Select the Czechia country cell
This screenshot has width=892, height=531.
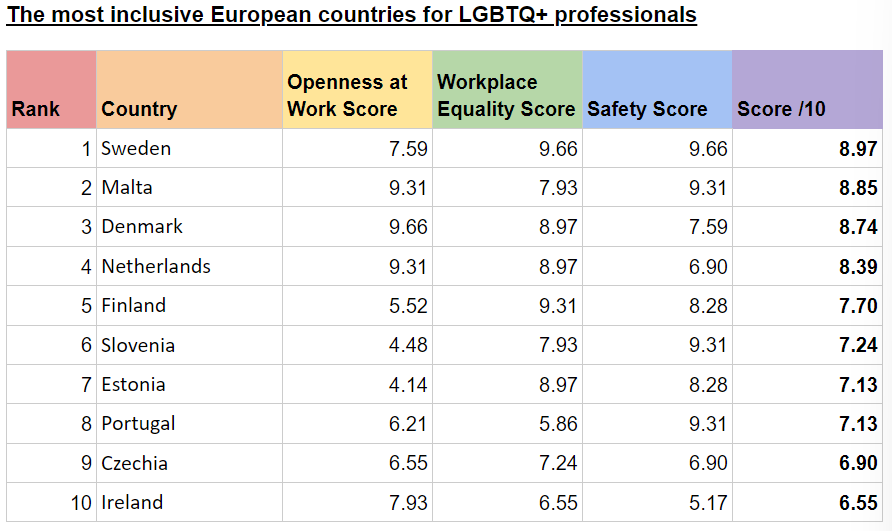134,463
